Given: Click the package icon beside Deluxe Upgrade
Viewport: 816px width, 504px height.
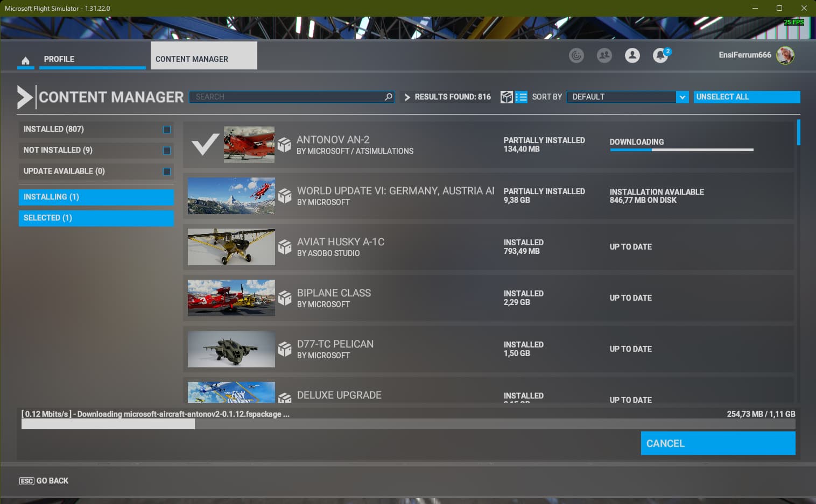Looking at the screenshot, I should pos(284,397).
